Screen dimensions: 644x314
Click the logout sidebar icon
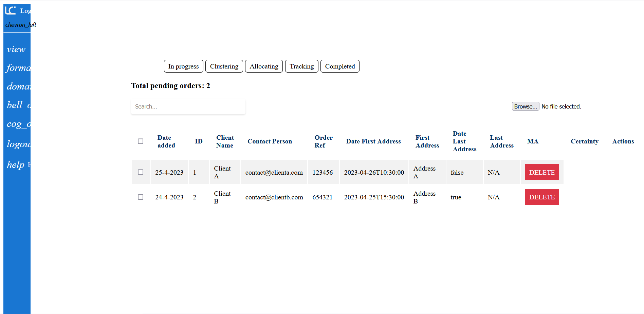coord(18,144)
